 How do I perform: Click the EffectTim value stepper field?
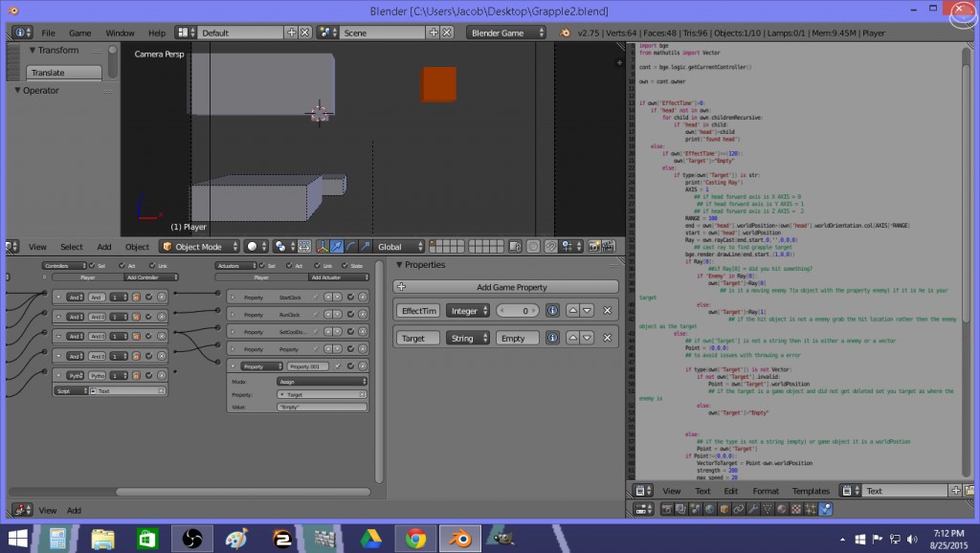click(518, 311)
